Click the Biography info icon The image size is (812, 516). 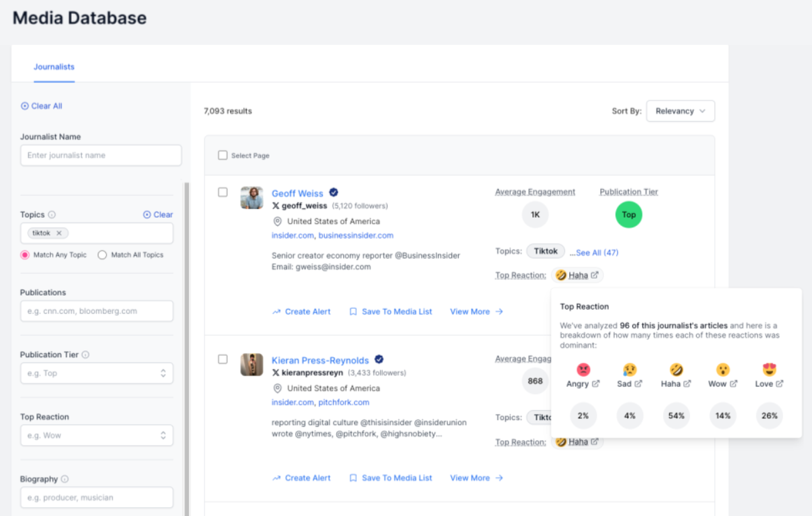coord(65,479)
